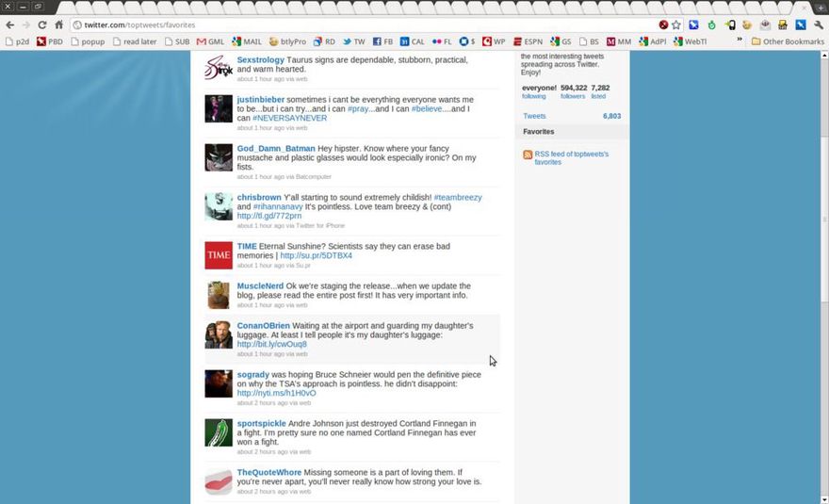
Task: Click the #NEVERSAYNEVER hashtag
Action: 290,118
